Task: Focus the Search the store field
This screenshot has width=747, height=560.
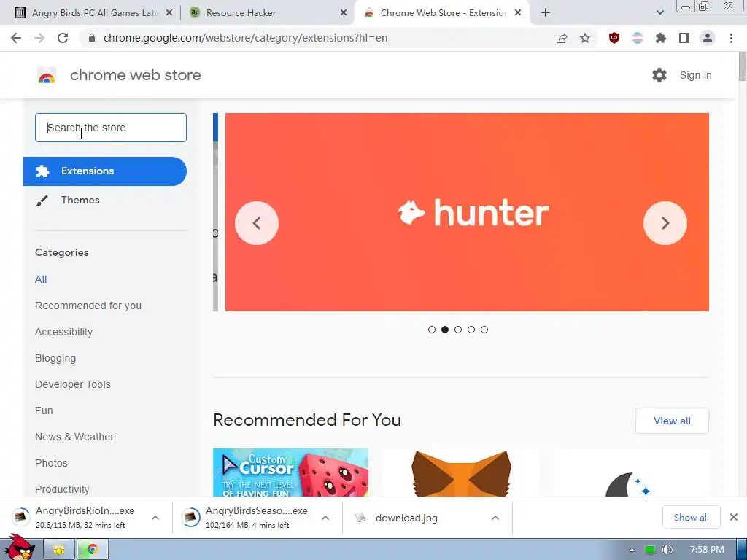Action: pyautogui.click(x=111, y=128)
